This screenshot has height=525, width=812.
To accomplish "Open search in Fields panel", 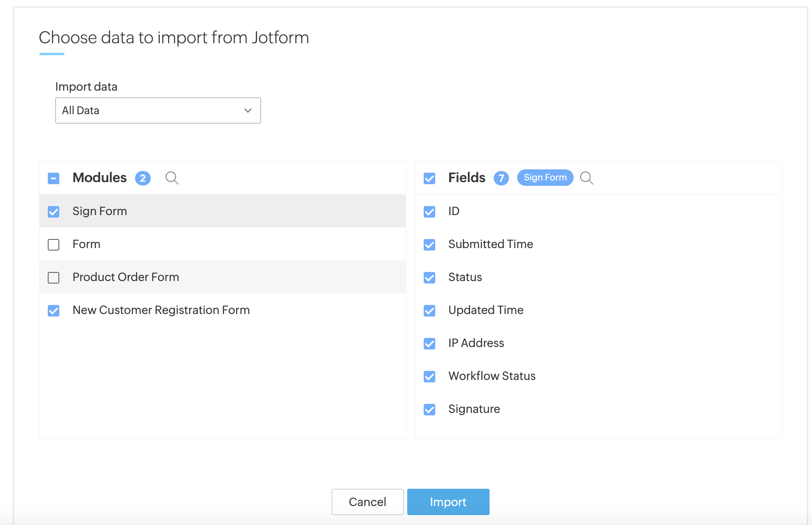I will pyautogui.click(x=586, y=178).
